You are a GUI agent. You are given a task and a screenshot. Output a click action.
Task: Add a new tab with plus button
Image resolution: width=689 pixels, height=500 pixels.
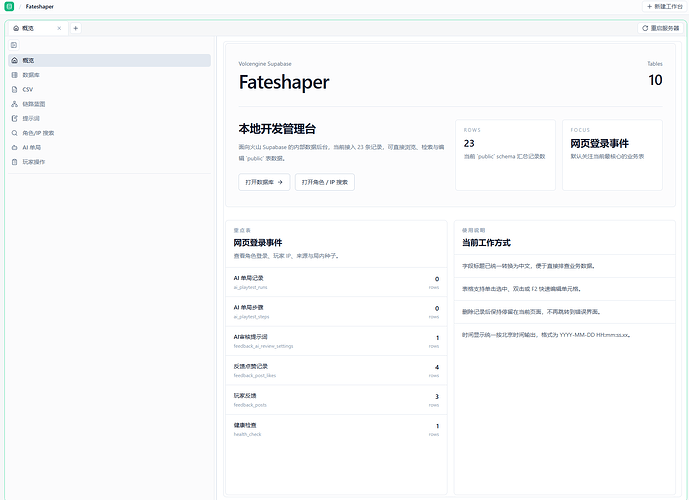(x=76, y=28)
